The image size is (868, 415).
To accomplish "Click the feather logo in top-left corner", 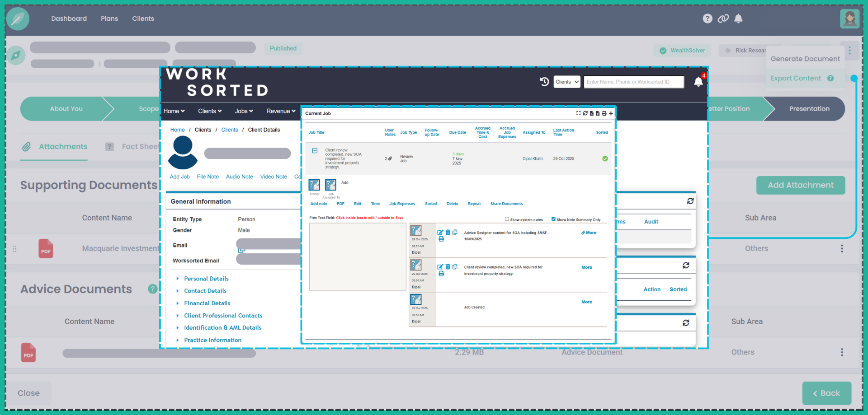I will pos(18,19).
